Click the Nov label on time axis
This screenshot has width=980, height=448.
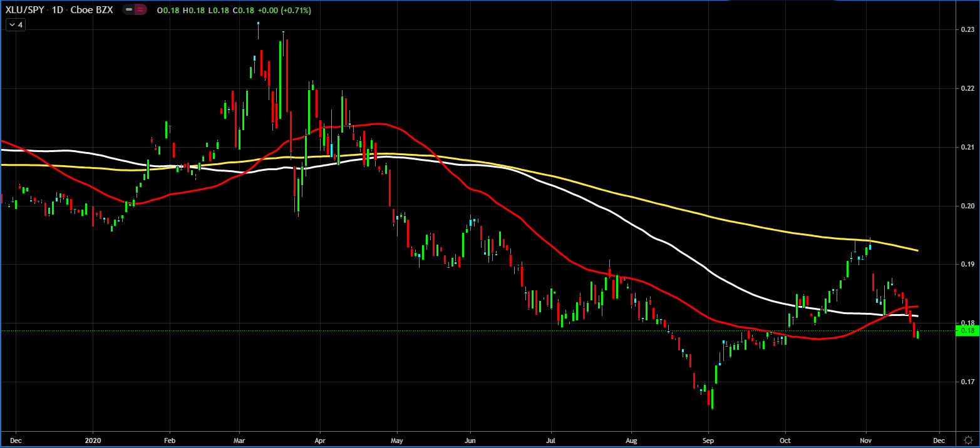point(866,440)
